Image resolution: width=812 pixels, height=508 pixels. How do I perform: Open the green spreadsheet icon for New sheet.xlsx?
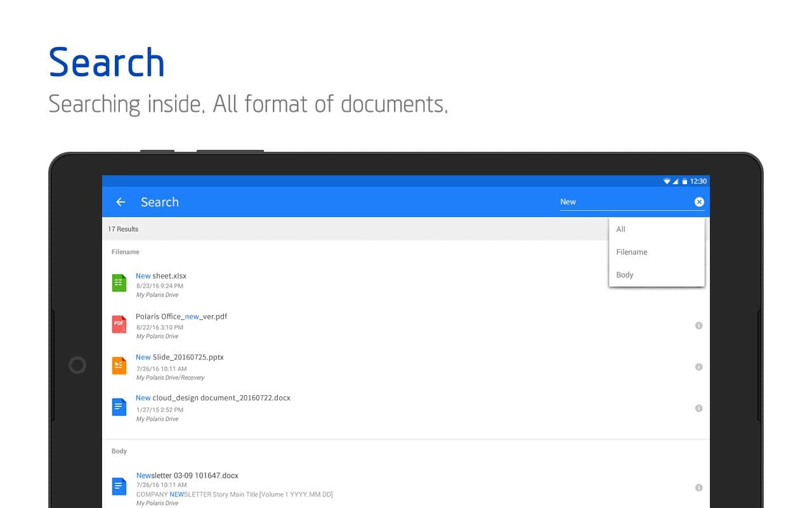pyautogui.click(x=119, y=283)
